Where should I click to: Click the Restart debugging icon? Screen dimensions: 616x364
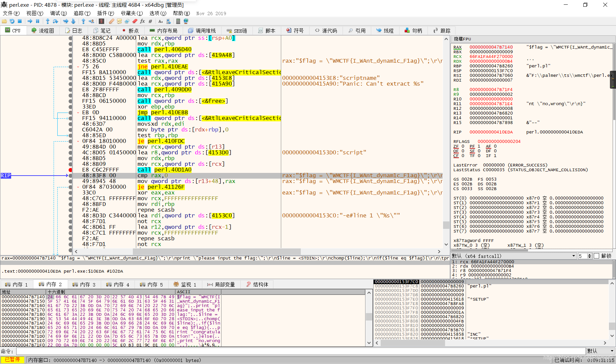tap(12, 21)
